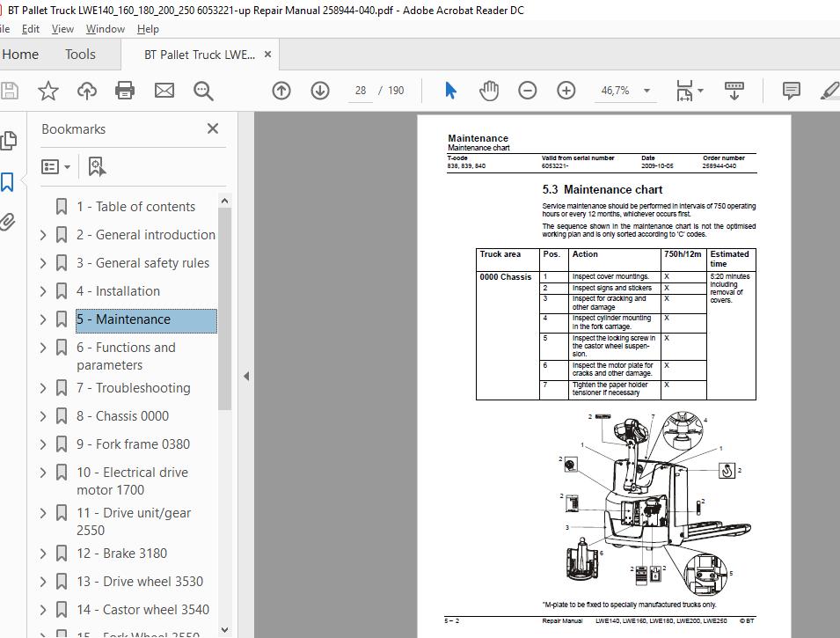Click the read mode scroll icon

point(734,91)
